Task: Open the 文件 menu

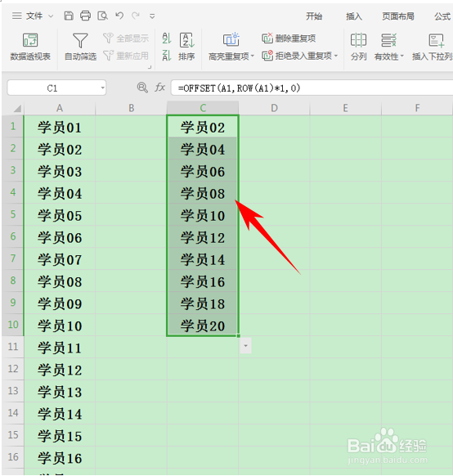Action: [34, 16]
